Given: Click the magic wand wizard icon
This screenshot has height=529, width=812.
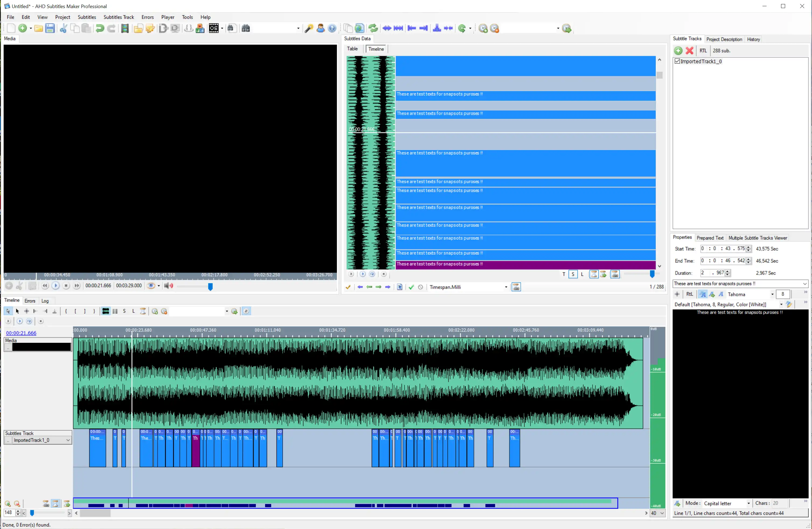Looking at the screenshot, I should click(309, 28).
